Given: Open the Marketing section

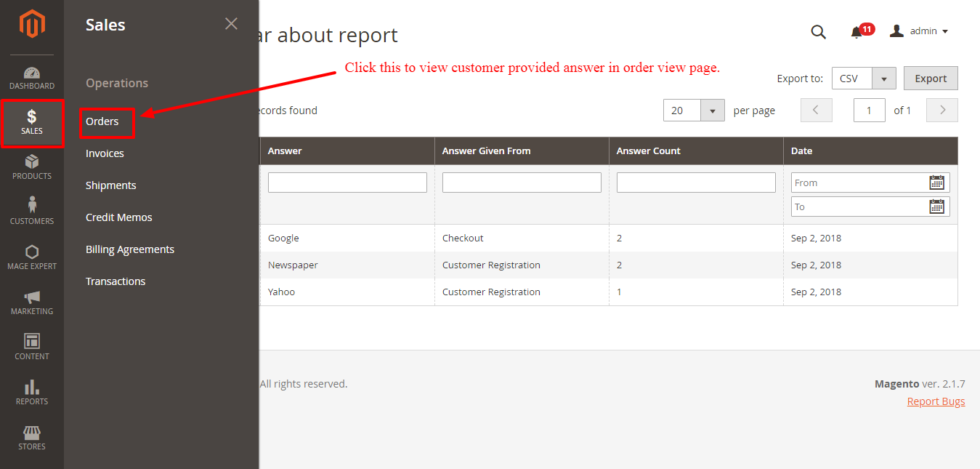Looking at the screenshot, I should click(31, 302).
